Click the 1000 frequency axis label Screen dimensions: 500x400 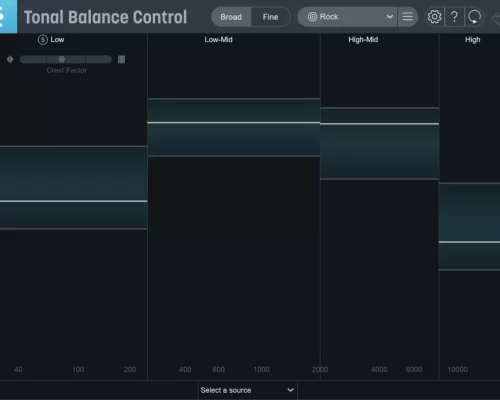click(x=261, y=369)
